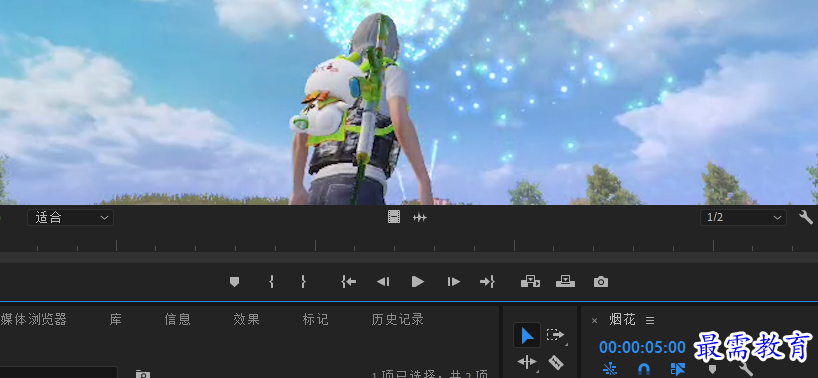Click the program monitor zoom scroll bar
The width and height of the screenshot is (818, 378).
point(409,258)
